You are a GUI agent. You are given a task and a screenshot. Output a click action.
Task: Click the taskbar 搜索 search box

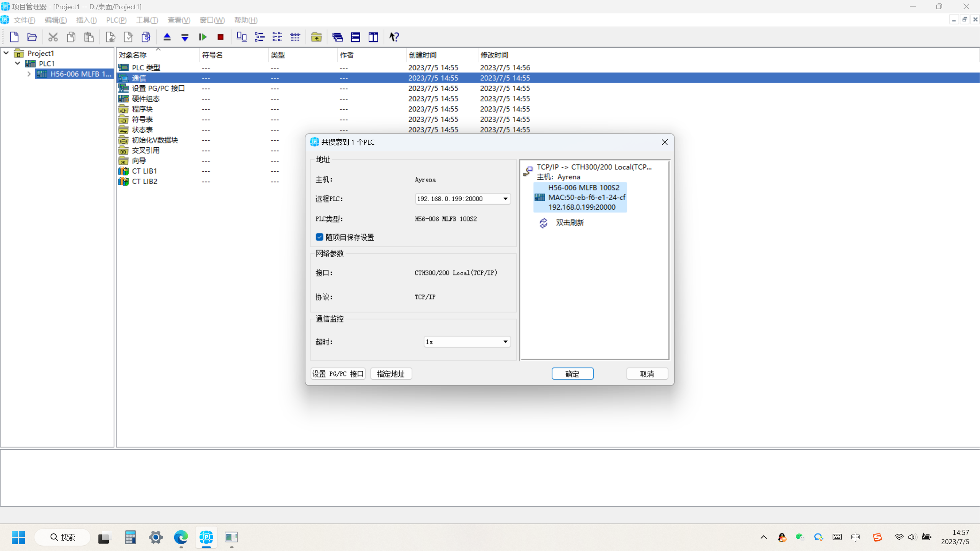click(x=63, y=537)
